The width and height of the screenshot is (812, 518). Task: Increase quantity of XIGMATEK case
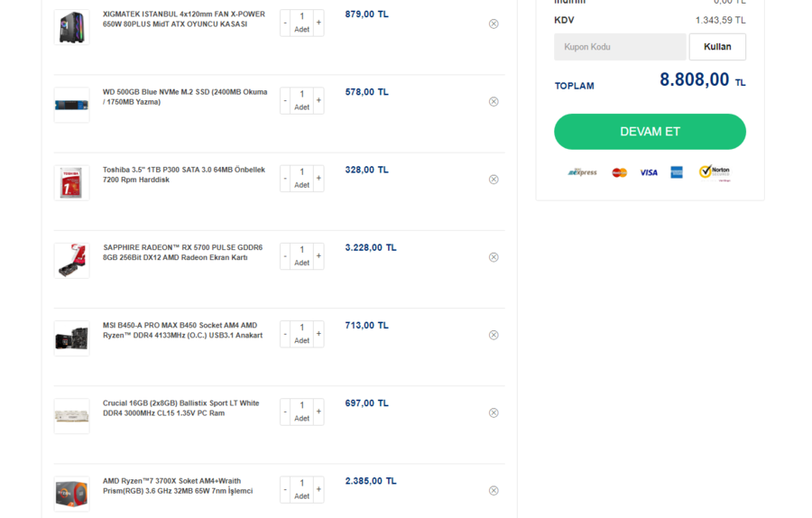pos(318,23)
